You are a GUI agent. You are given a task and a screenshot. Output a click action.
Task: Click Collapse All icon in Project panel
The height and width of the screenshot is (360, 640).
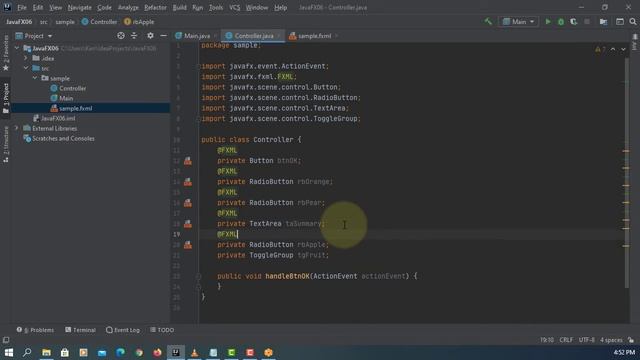[134, 36]
